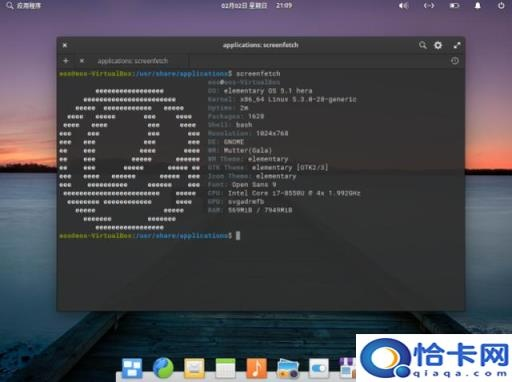Screen dimensions: 512x382
Task: Close the 'applications: screenfetch' tab
Action: [x=82, y=61]
